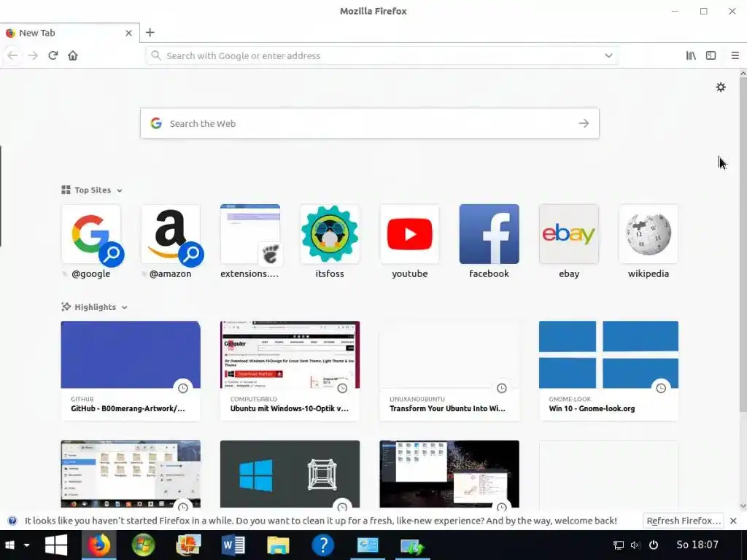Click the info icon in notification bar
747x560 pixels.
(12, 521)
